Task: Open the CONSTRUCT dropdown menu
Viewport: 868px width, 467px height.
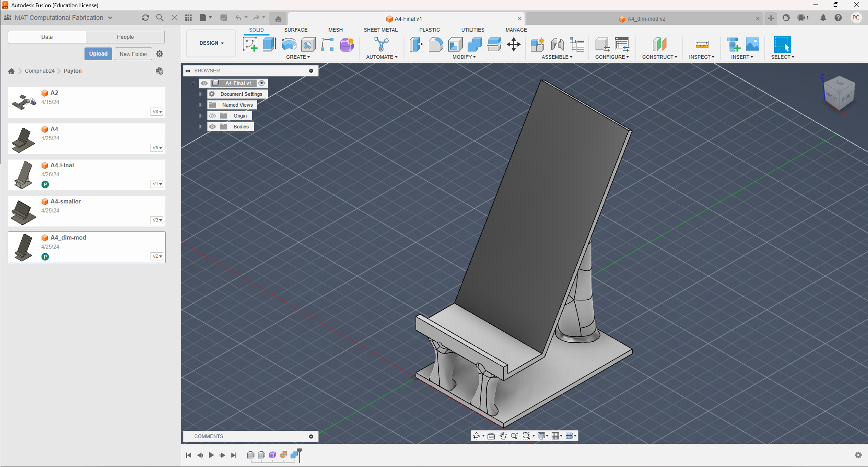Action: point(660,57)
